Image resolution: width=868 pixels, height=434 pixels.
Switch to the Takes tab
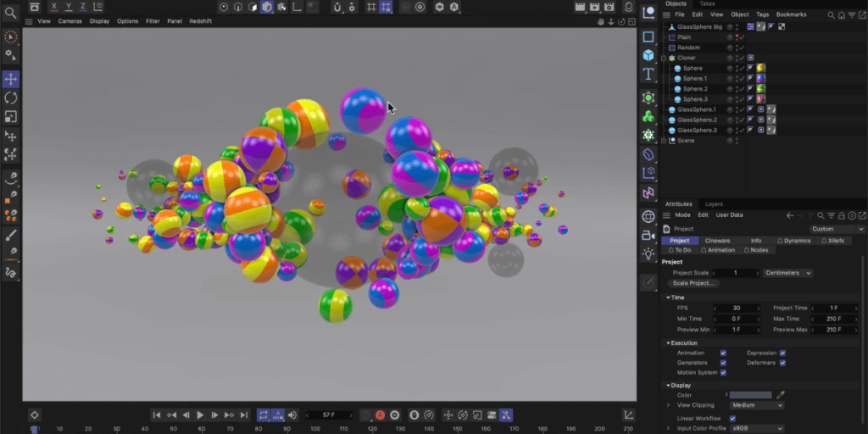tap(707, 4)
